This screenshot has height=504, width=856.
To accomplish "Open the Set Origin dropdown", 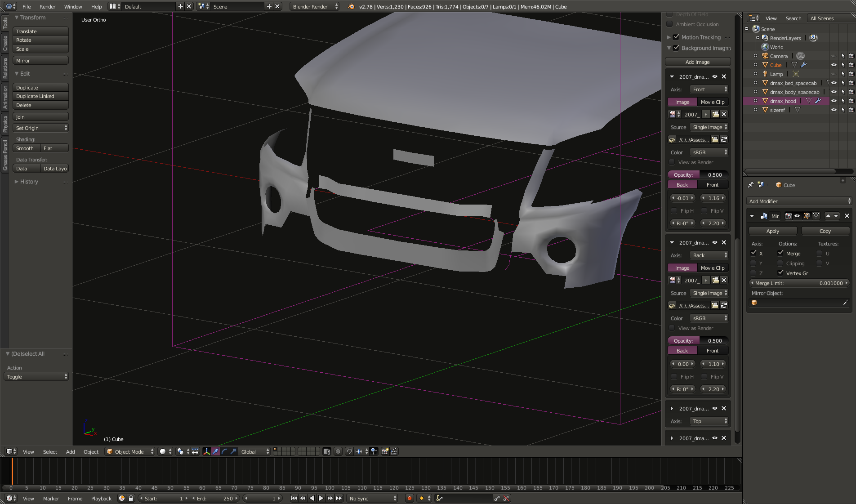I will point(40,128).
